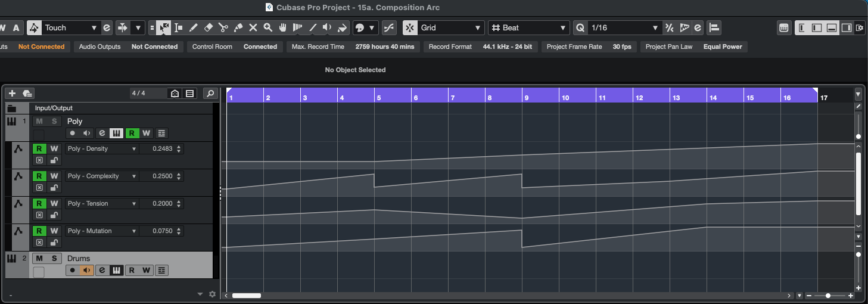
Task: Open the color palette dropdown arrow
Action: tap(372, 27)
